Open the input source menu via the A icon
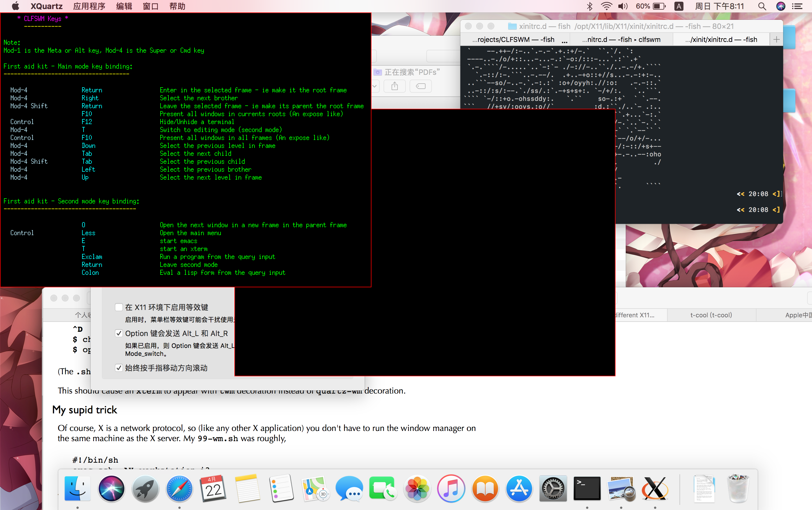The image size is (812, 510). tap(679, 6)
